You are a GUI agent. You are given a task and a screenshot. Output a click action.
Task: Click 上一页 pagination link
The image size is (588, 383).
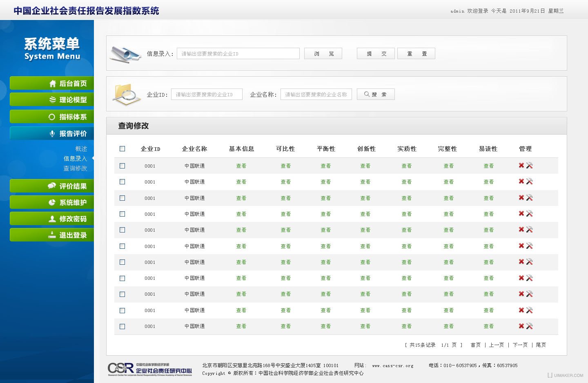pos(497,345)
